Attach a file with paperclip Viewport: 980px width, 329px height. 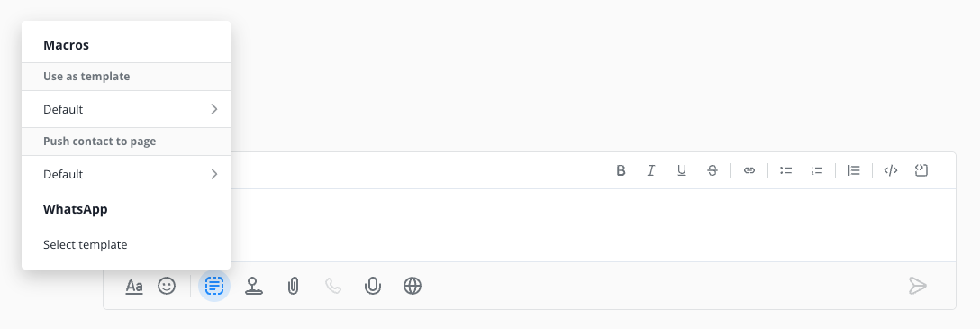click(293, 286)
